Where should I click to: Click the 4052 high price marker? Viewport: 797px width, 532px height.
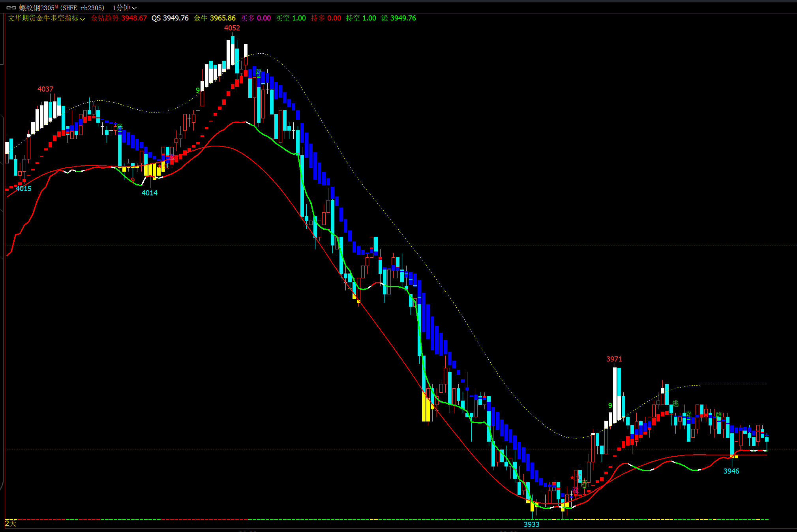coord(232,28)
